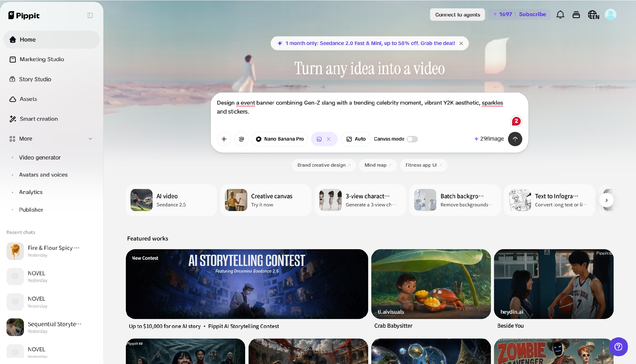This screenshot has width=636, height=364.
Task: Click the Featured works heading
Action: (148, 238)
